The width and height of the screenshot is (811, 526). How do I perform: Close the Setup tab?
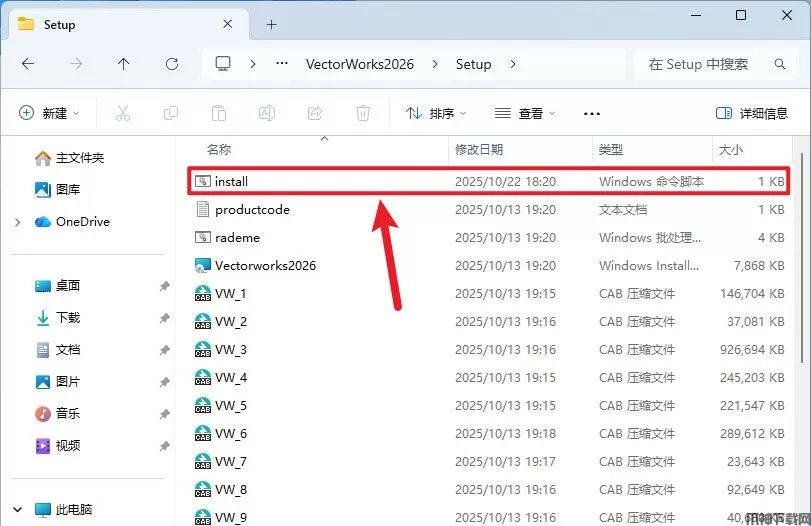click(228, 24)
